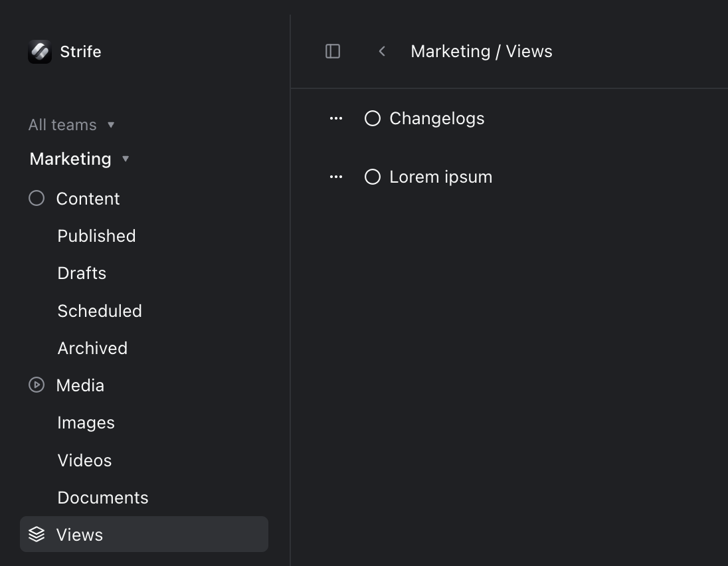
Task: Click the circle icon beside Changelogs
Action: (373, 118)
